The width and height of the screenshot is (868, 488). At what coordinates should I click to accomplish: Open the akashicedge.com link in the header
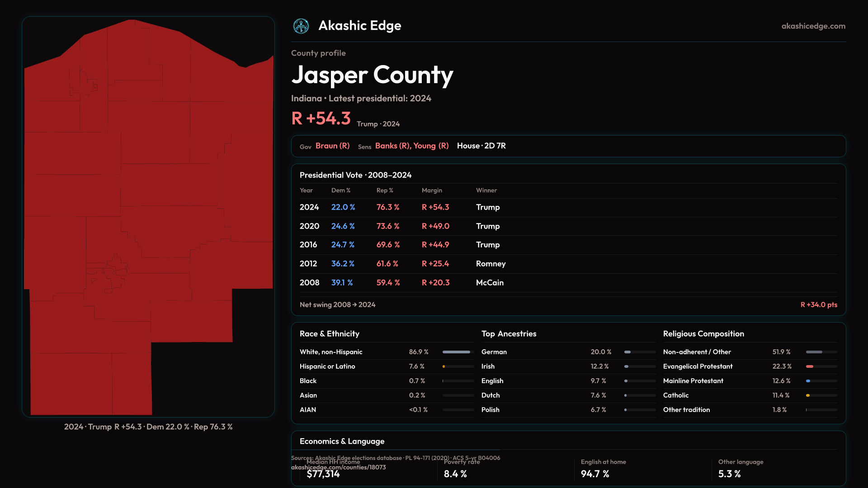813,26
